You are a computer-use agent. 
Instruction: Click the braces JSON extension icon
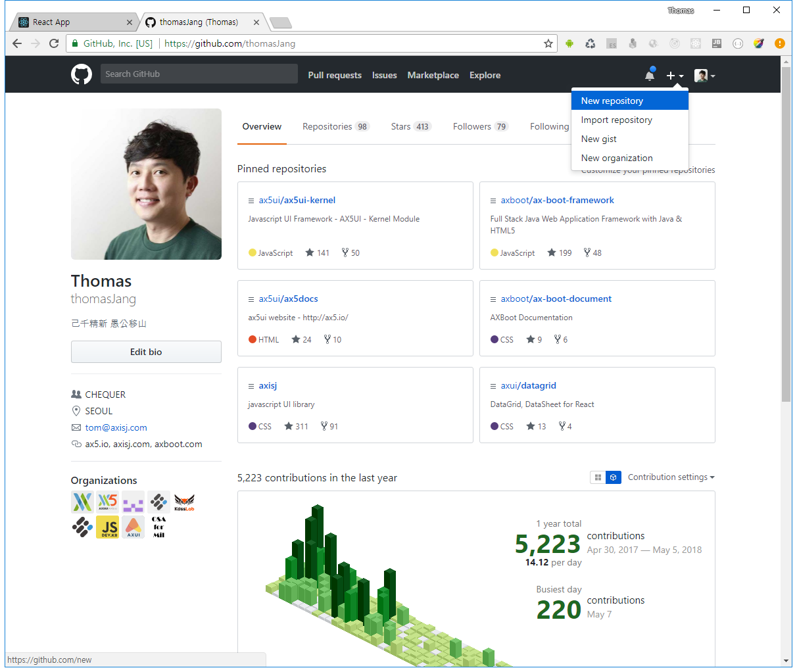pyautogui.click(x=738, y=43)
